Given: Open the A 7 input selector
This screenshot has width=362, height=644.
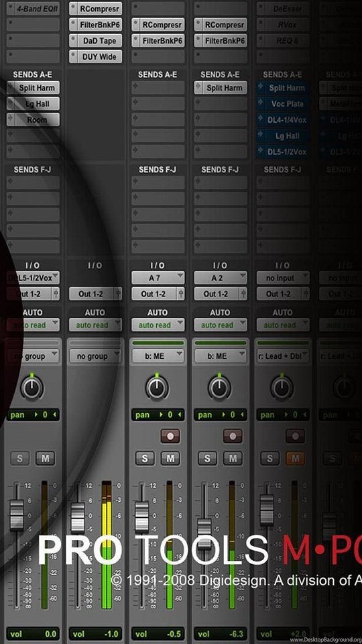Looking at the screenshot, I should tap(158, 278).
